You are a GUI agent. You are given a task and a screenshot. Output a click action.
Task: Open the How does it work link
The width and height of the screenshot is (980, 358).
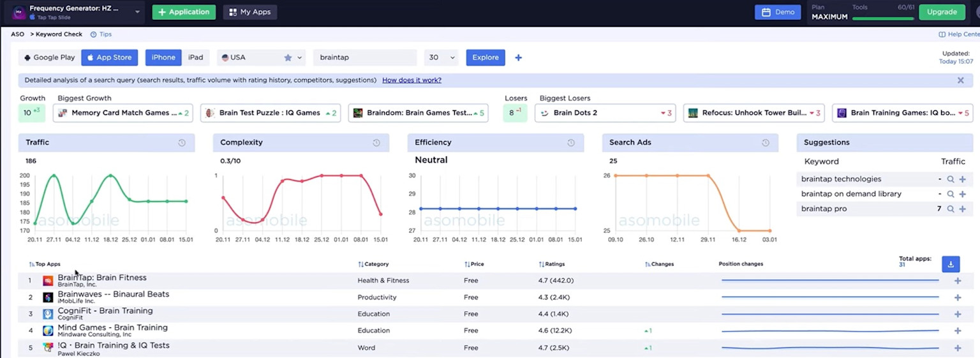[412, 80]
